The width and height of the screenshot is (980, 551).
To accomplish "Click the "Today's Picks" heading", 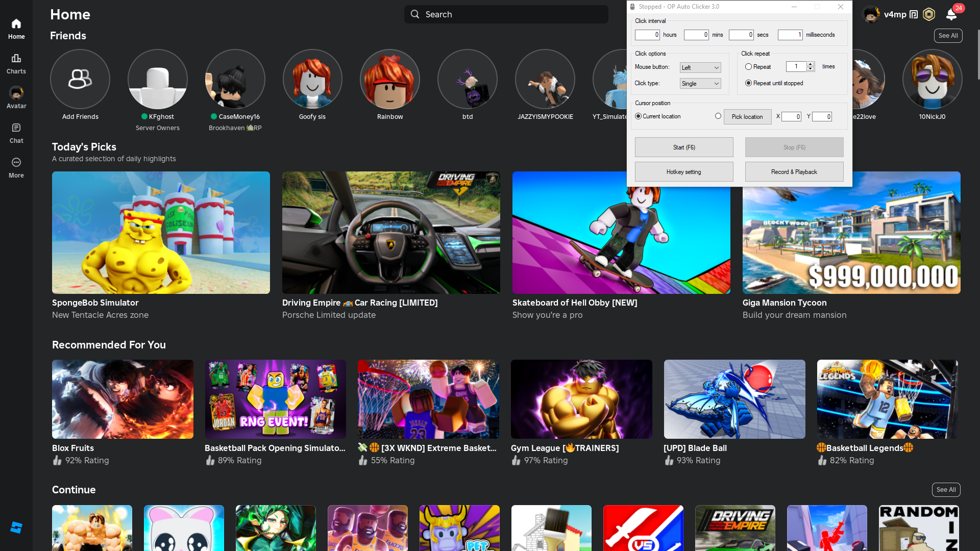I will 84,147.
